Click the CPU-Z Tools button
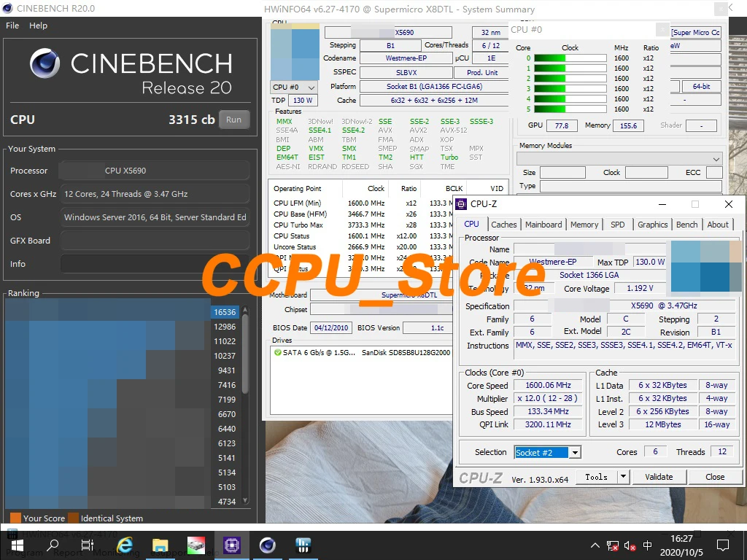747x560 pixels. point(597,477)
